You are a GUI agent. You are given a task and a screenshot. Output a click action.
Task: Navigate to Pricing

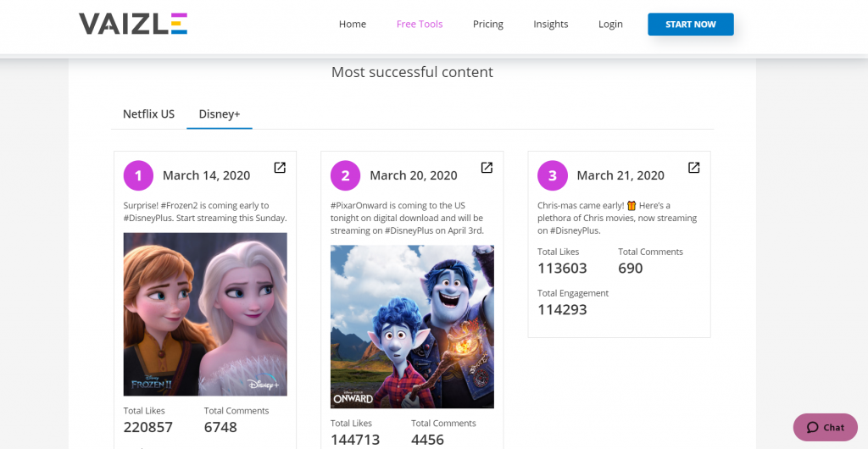click(x=488, y=24)
